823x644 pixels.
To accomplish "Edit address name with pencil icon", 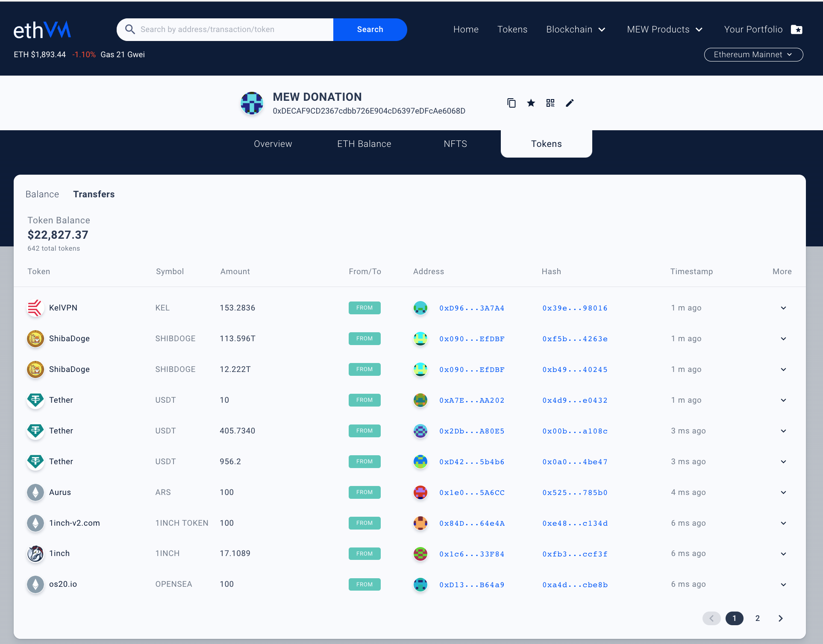I will (570, 103).
